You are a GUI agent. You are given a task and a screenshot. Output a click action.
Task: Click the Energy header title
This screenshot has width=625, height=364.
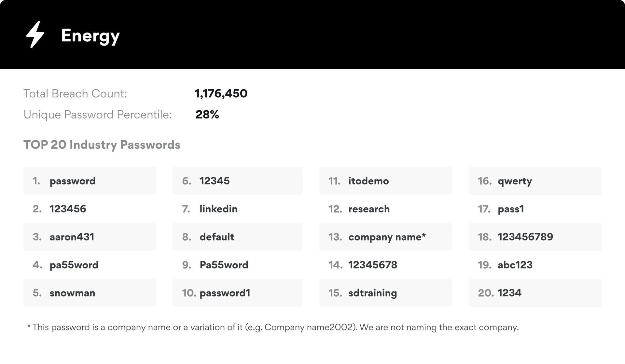90,35
